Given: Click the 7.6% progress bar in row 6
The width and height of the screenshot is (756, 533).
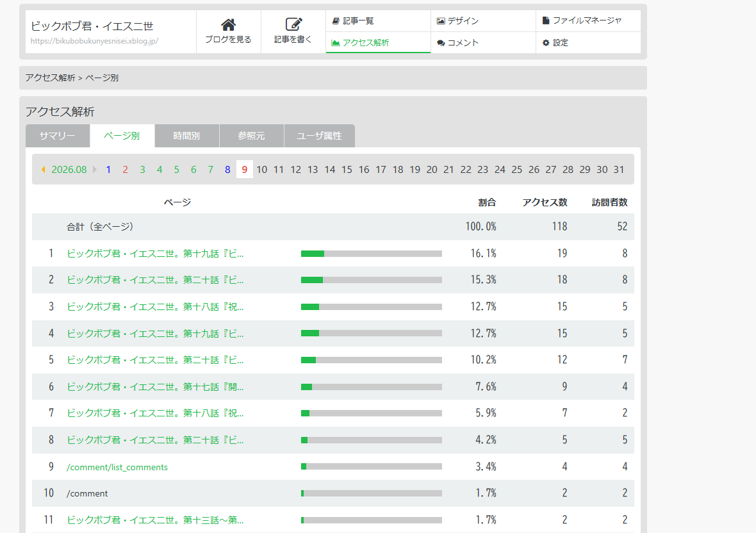Looking at the screenshot, I should tap(371, 387).
